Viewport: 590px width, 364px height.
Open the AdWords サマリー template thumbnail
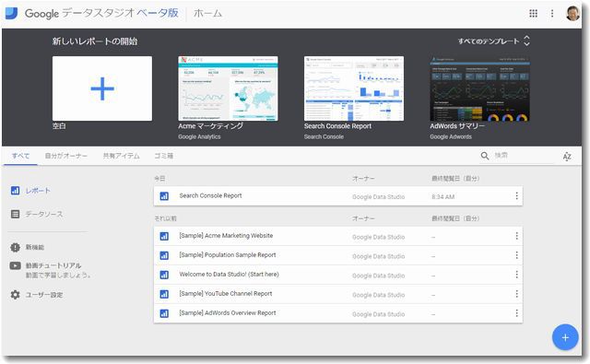click(x=479, y=88)
